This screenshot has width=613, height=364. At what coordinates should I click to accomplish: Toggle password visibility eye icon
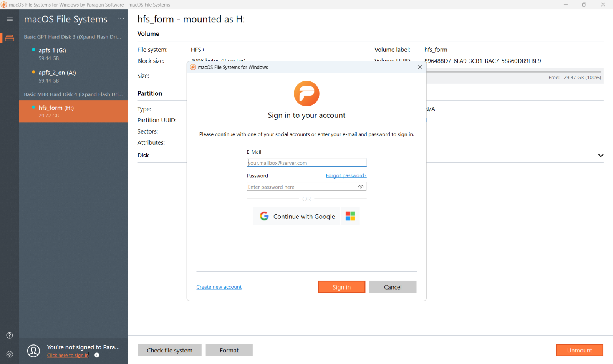pyautogui.click(x=361, y=187)
